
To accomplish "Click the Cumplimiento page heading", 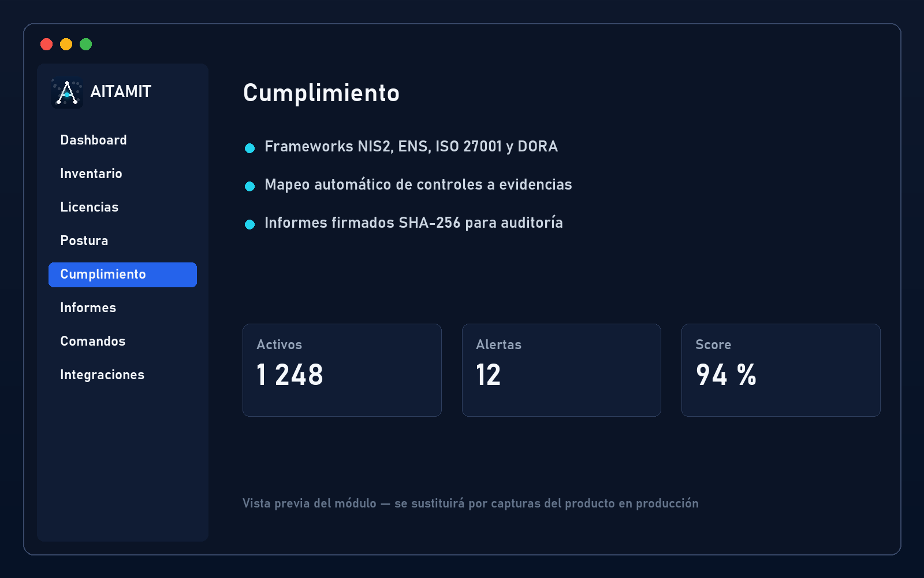I will pyautogui.click(x=321, y=93).
